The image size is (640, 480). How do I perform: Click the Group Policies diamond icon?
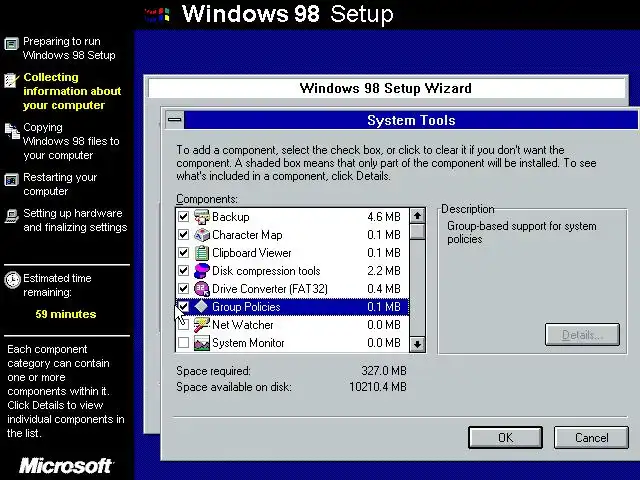201,307
